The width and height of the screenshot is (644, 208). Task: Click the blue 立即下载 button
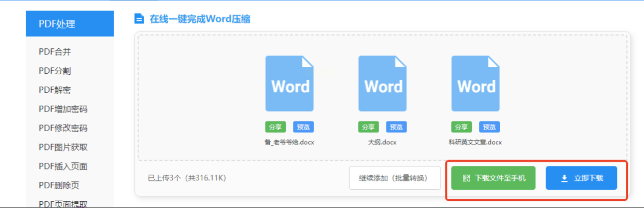click(x=581, y=178)
